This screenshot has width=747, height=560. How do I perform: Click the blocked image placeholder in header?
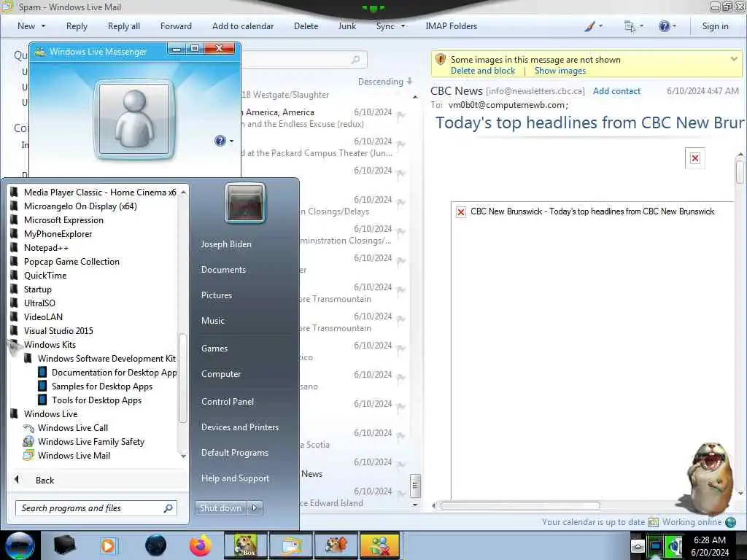click(695, 158)
